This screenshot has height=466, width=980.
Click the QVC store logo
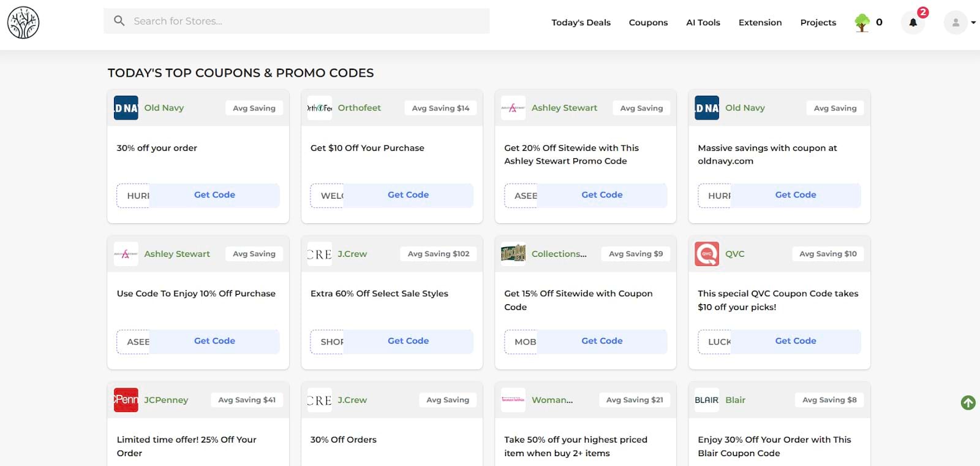click(707, 254)
